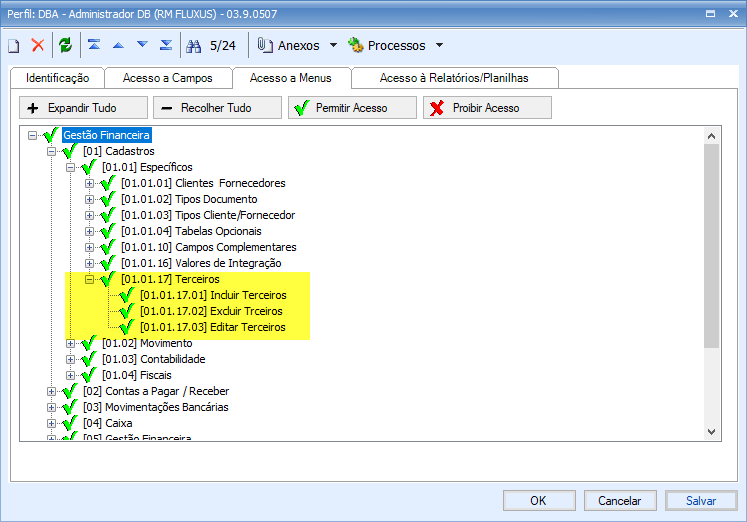Go to next record down arrow
The width and height of the screenshot is (747, 522).
[142, 45]
